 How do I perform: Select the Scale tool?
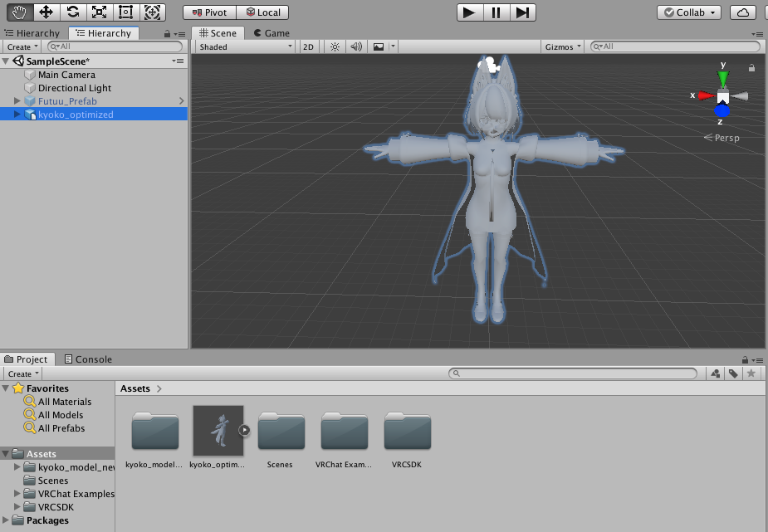click(x=100, y=12)
